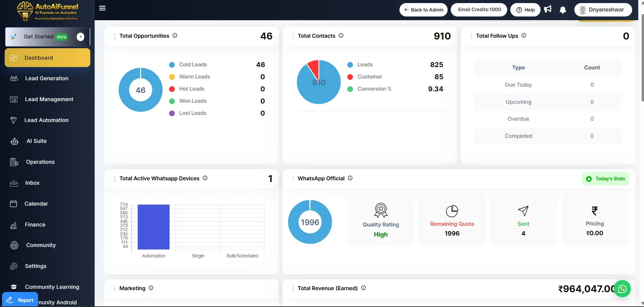644x307 pixels.
Task: Click the announcements megaphone icon
Action: pyautogui.click(x=548, y=9)
